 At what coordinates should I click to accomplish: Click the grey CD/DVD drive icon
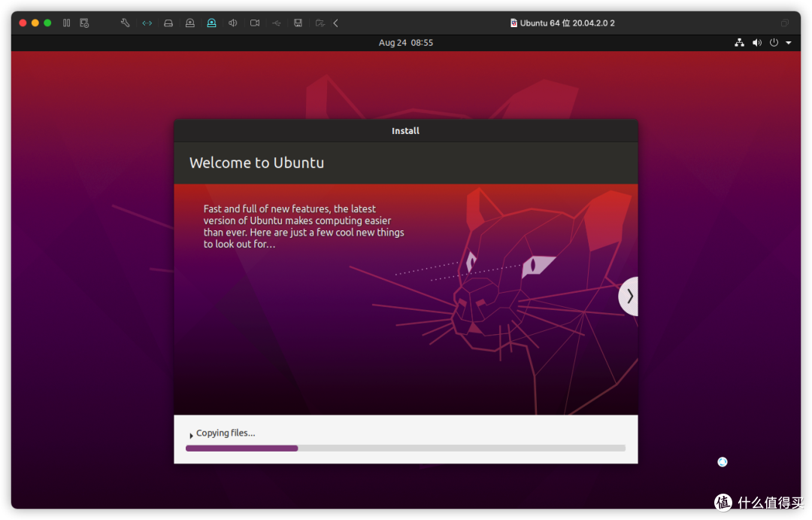[x=190, y=23]
